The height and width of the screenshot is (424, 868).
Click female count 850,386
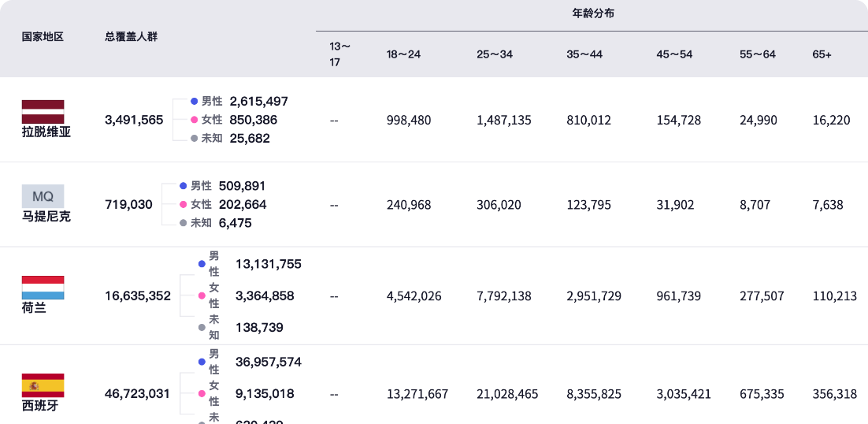tap(254, 120)
